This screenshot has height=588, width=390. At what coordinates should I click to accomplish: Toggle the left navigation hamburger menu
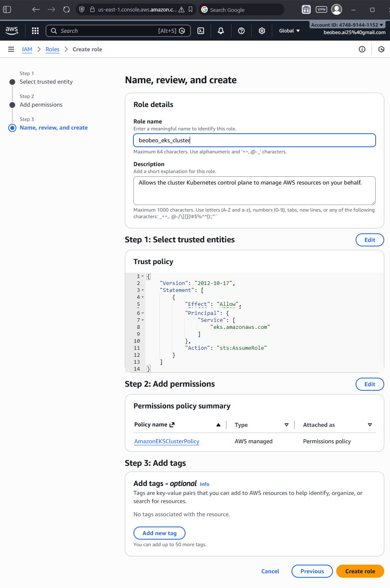point(11,49)
